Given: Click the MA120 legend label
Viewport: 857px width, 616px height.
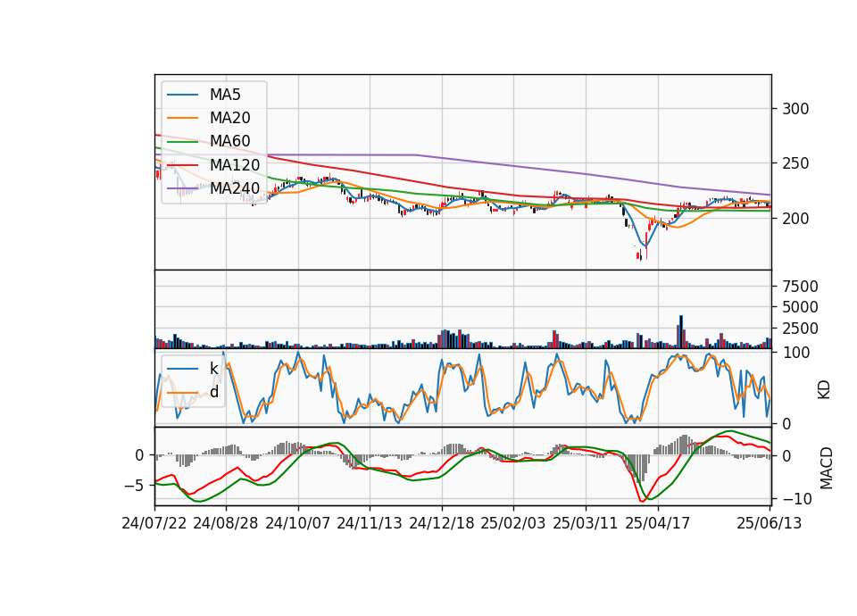Looking at the screenshot, I should (235, 165).
